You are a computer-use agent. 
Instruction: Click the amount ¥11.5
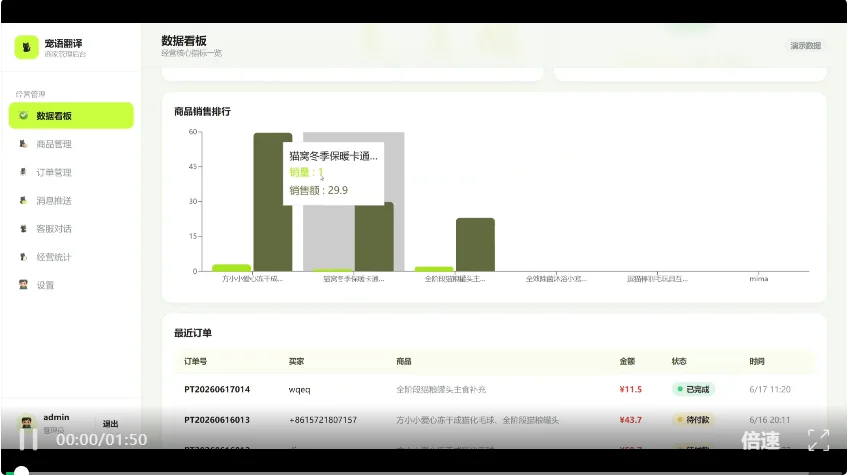click(630, 389)
